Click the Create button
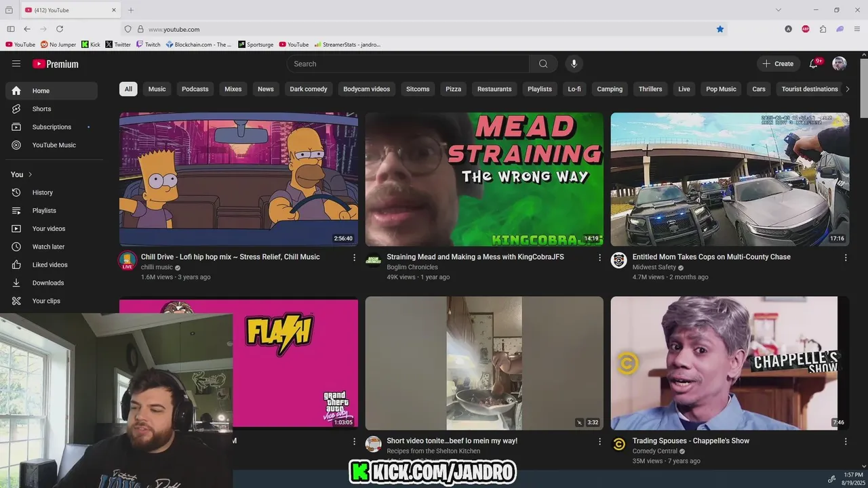Image resolution: width=868 pixels, height=488 pixels. [778, 64]
